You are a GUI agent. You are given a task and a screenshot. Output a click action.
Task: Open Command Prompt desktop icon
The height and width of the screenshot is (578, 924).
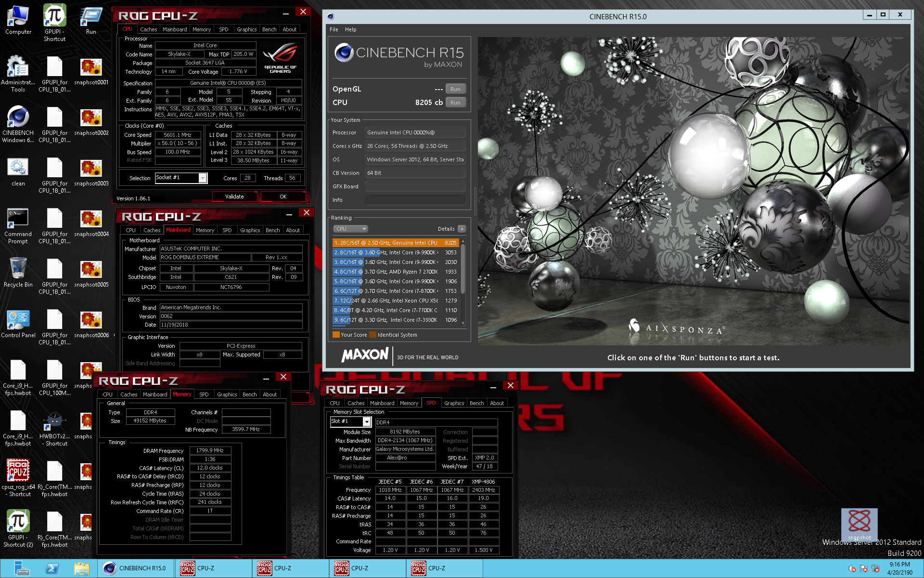click(x=18, y=225)
